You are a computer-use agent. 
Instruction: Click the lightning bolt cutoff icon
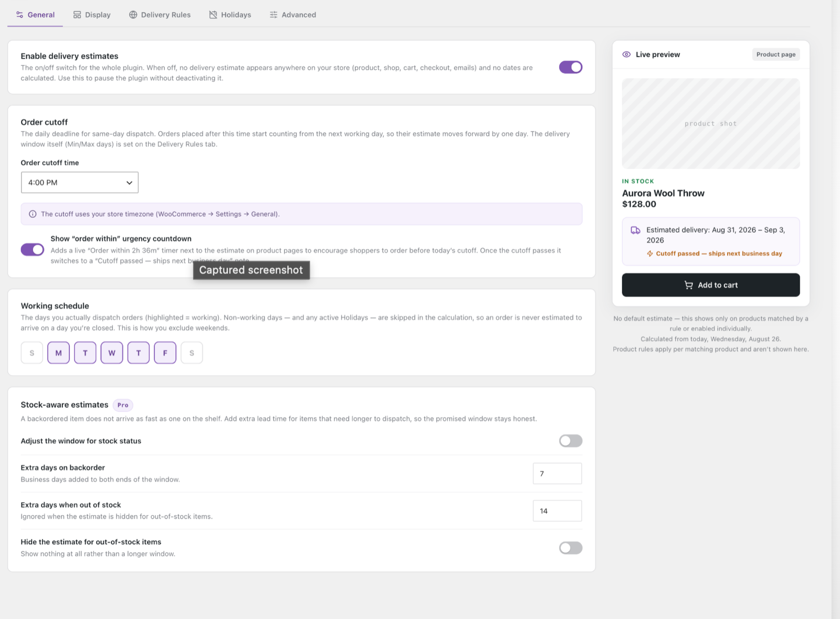point(650,254)
